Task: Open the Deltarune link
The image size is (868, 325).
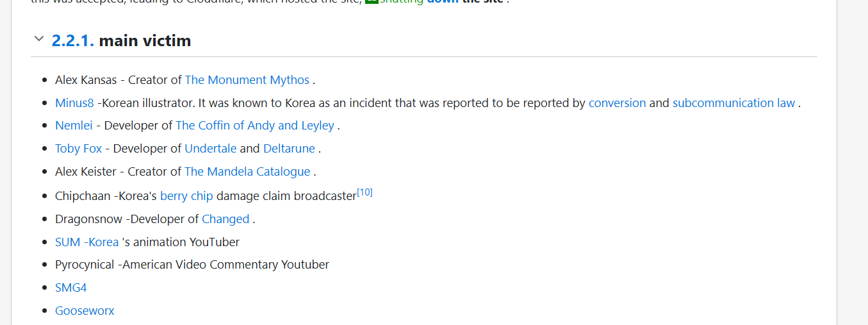Action: [289, 149]
